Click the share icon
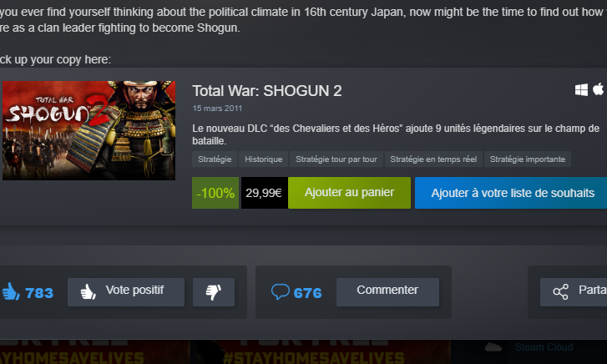The height and width of the screenshot is (364, 607). tap(560, 292)
